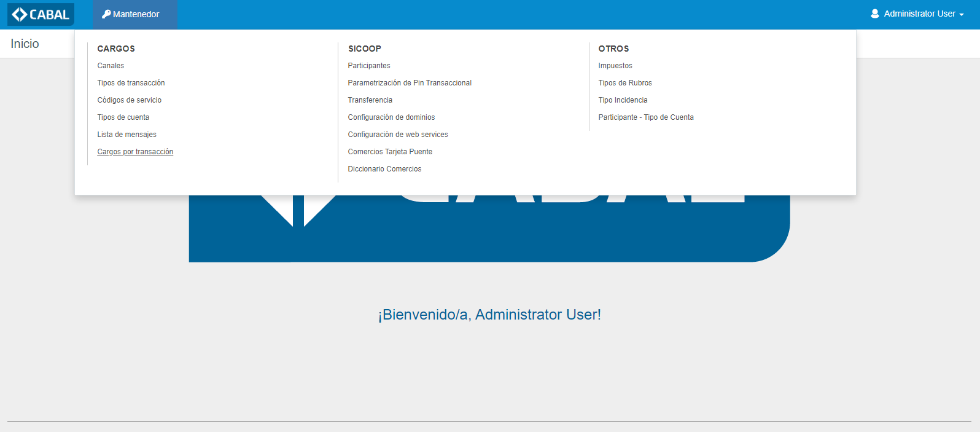Open Participante - Tipo de Cuenta

coord(646,117)
